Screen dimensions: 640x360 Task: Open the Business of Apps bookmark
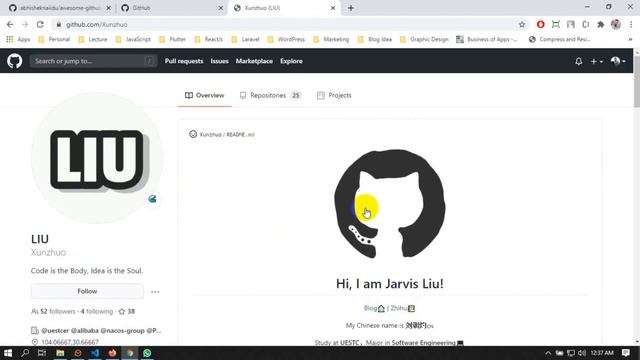click(x=487, y=40)
